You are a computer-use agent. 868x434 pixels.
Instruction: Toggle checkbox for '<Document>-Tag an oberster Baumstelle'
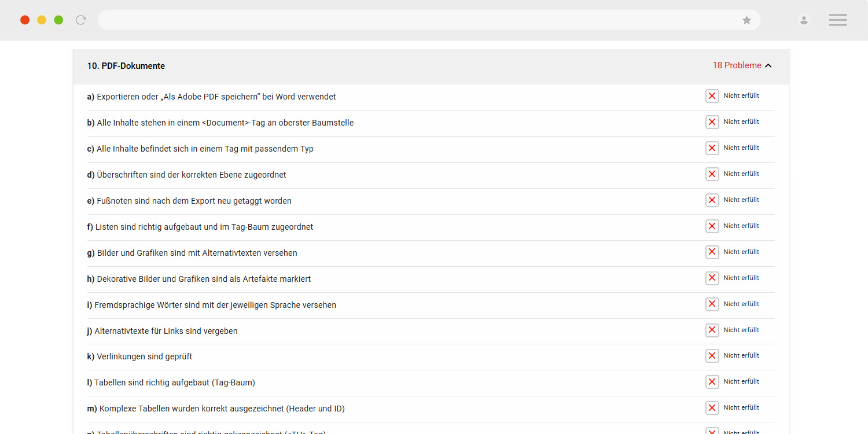712,122
